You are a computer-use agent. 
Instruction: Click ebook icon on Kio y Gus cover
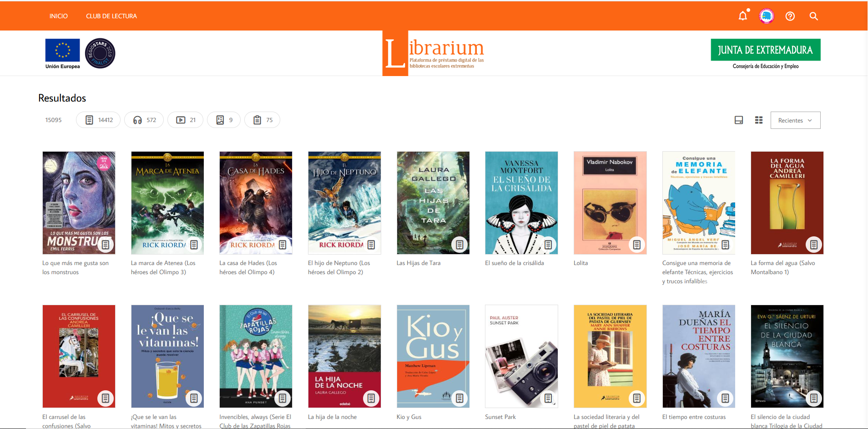coord(460,398)
